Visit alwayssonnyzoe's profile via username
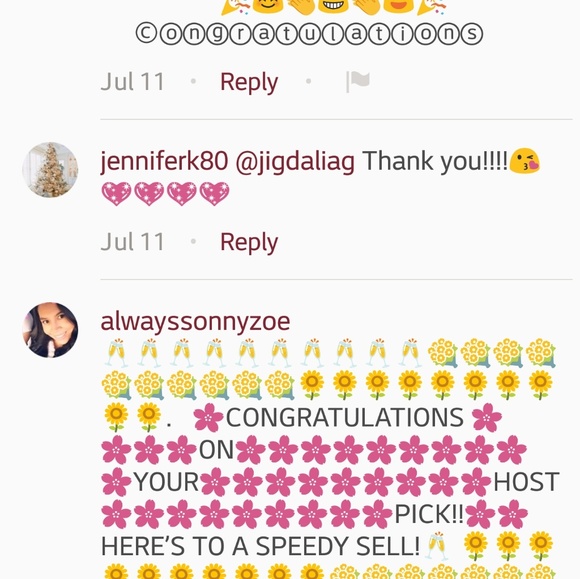The width and height of the screenshot is (580, 579). click(x=195, y=322)
